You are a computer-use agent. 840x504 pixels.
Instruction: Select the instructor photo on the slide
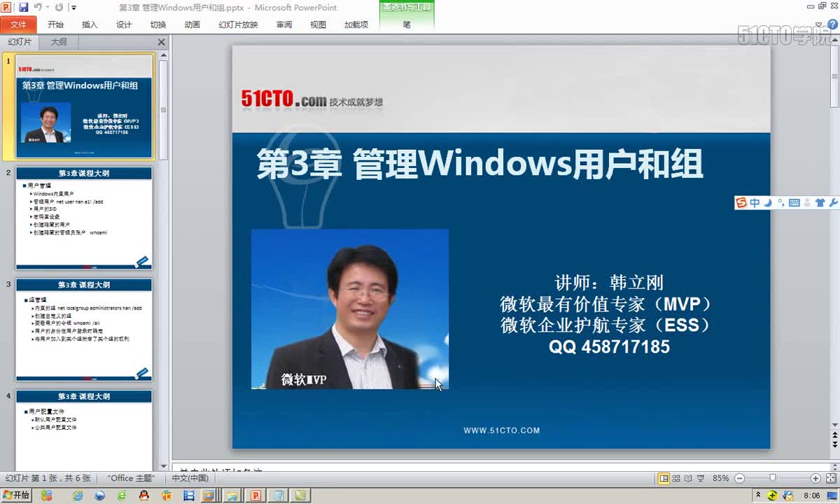(350, 309)
